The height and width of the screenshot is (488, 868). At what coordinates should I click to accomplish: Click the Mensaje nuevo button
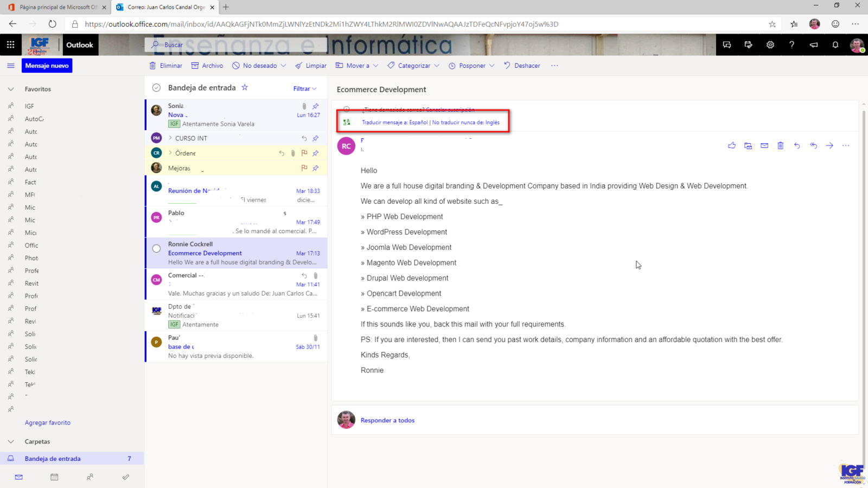[x=47, y=66]
